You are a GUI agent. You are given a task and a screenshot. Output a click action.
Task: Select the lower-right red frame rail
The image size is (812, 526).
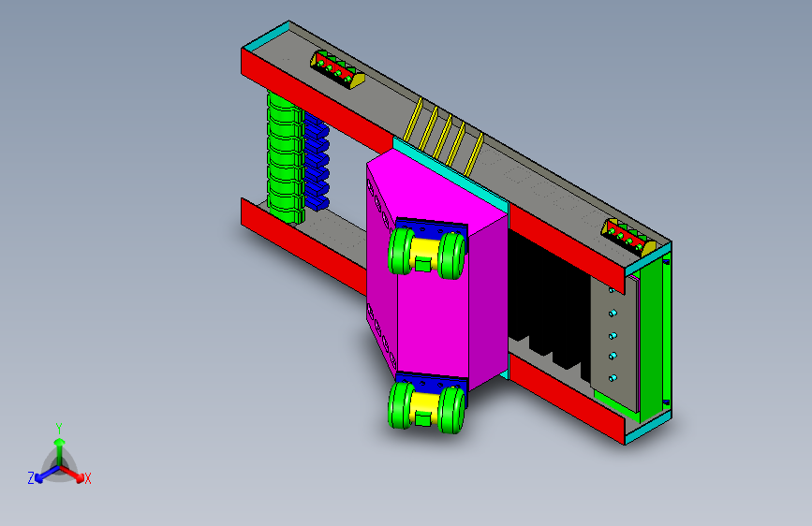pos(567,398)
